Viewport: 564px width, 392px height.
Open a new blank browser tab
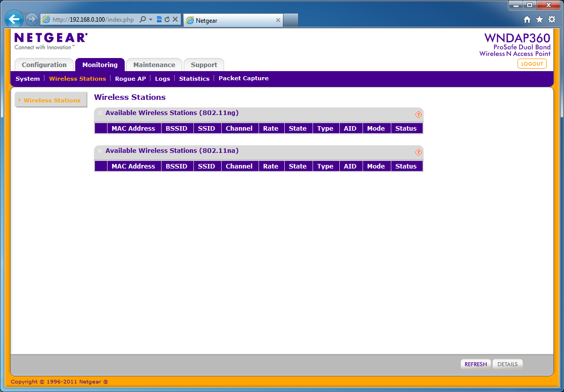coord(291,21)
